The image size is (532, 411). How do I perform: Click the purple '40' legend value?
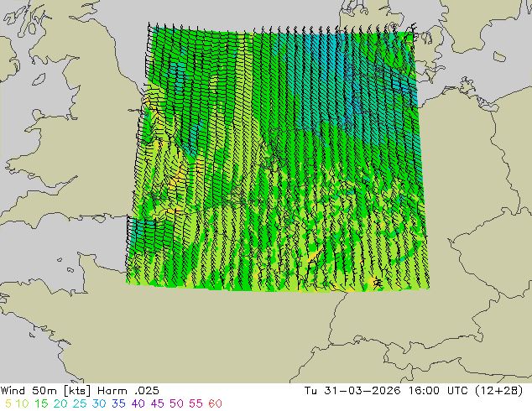[x=138, y=403]
